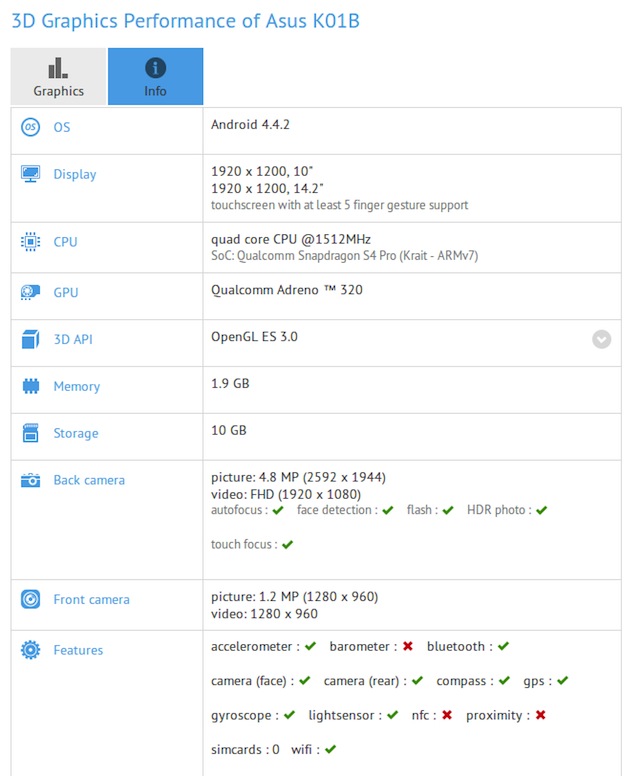
Task: Select the GPU label
Action: [x=66, y=292]
